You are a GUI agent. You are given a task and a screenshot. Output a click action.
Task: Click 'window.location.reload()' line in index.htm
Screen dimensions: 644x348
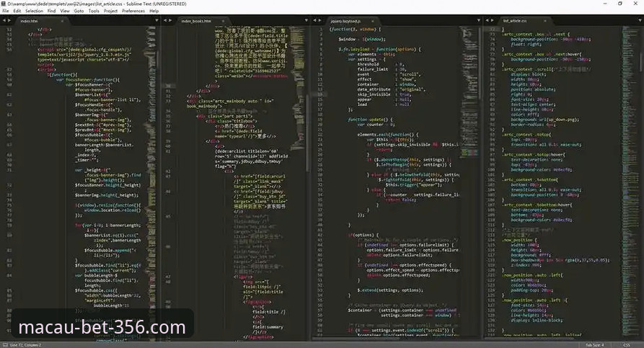pyautogui.click(x=113, y=210)
